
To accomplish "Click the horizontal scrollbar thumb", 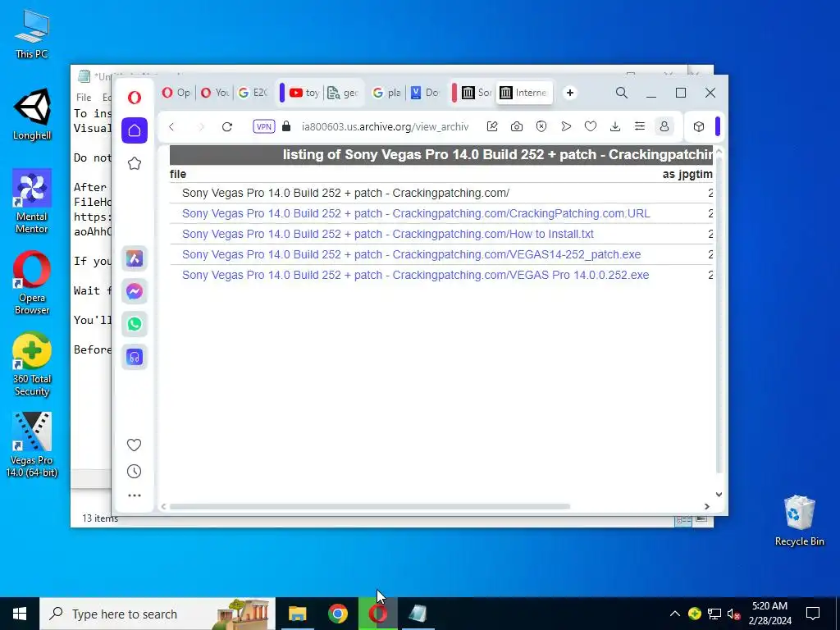I will [x=370, y=506].
